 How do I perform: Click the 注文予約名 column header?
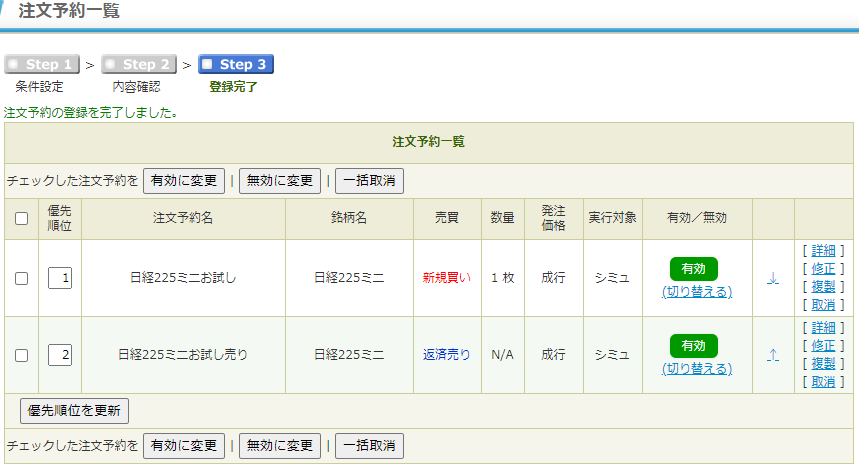point(183,218)
